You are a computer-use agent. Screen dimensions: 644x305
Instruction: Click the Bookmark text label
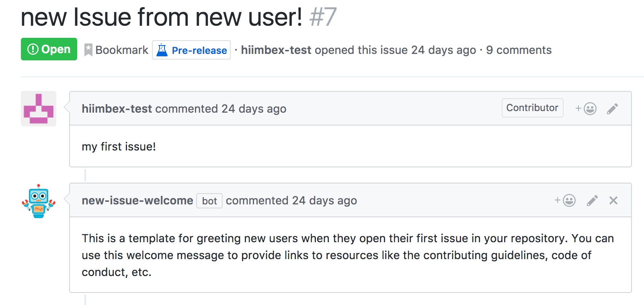click(x=122, y=50)
